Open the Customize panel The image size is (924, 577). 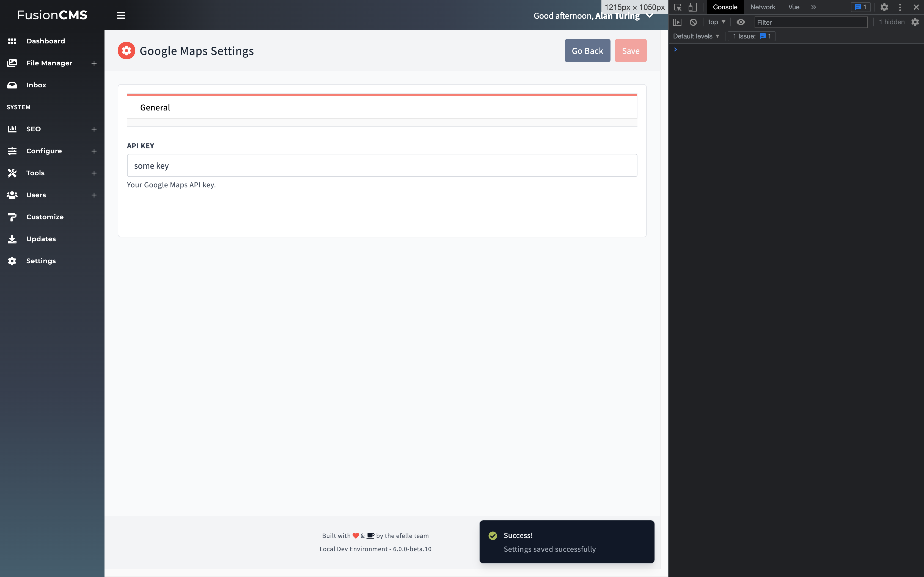point(45,217)
